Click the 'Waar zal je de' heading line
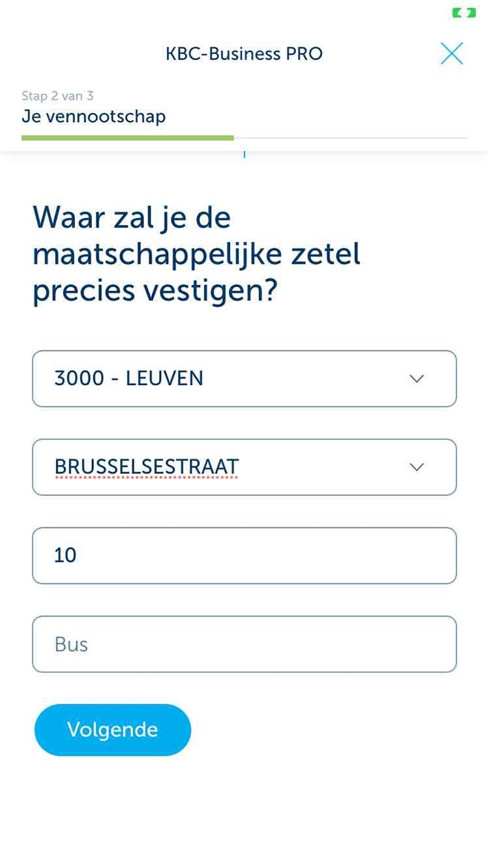Screen dimensions: 489x868 132,217
